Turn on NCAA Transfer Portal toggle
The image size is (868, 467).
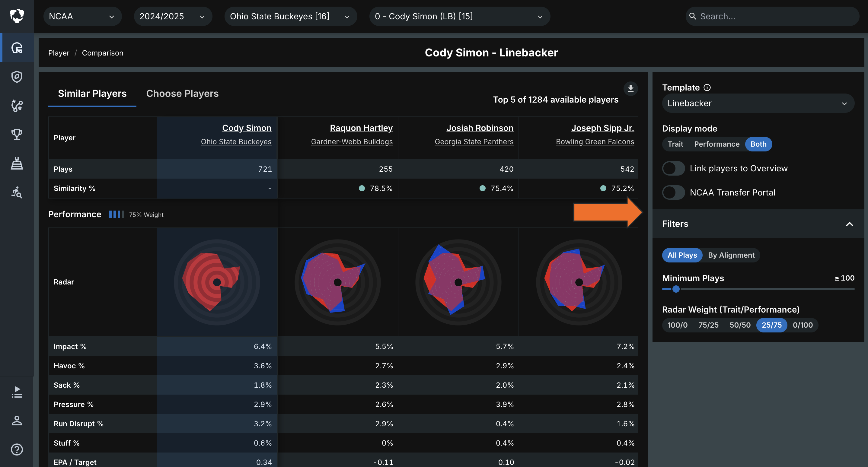(673, 192)
